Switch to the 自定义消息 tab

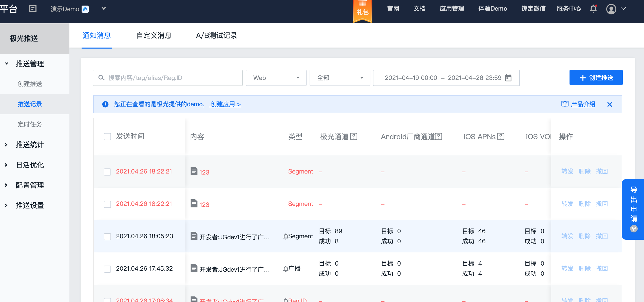point(154,36)
